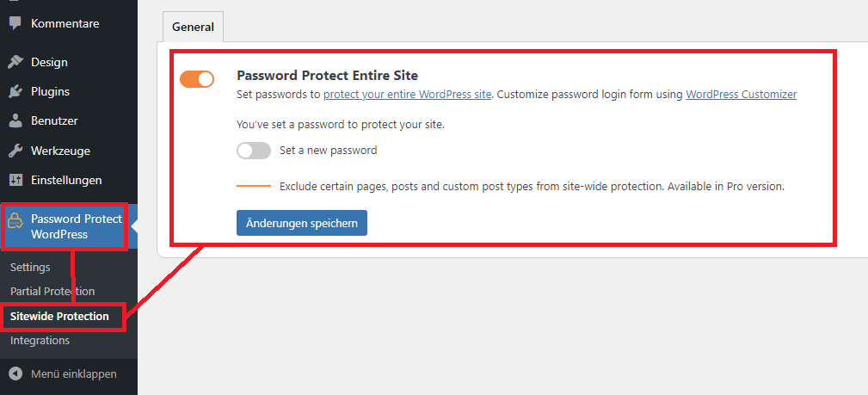Click the Plugins plug icon
The image size is (868, 395).
click(15, 91)
